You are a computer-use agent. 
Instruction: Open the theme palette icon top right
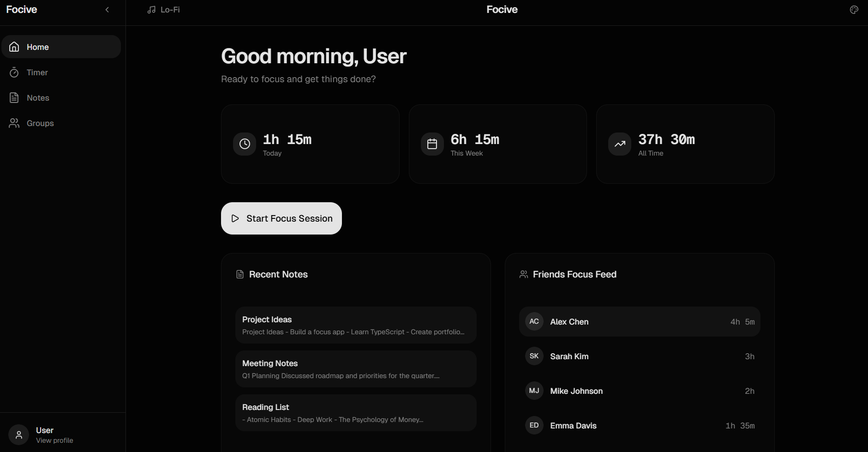click(x=855, y=9)
